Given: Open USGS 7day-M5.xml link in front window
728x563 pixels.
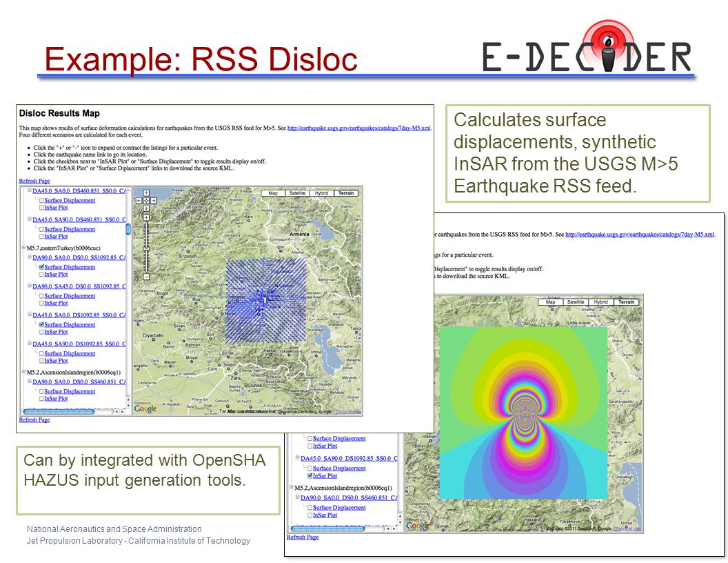Looking at the screenshot, I should coord(359,128).
